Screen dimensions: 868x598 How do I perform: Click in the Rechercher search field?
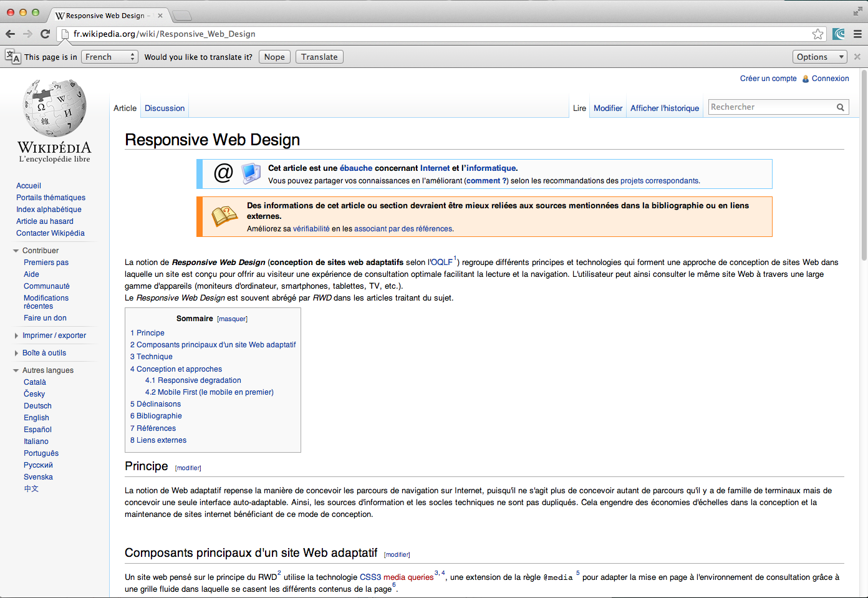pyautogui.click(x=772, y=107)
